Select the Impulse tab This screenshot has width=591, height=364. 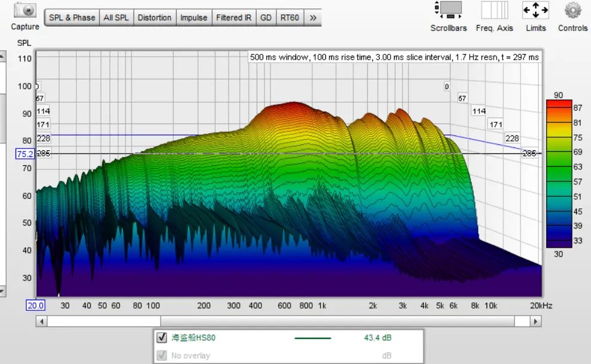(x=194, y=18)
